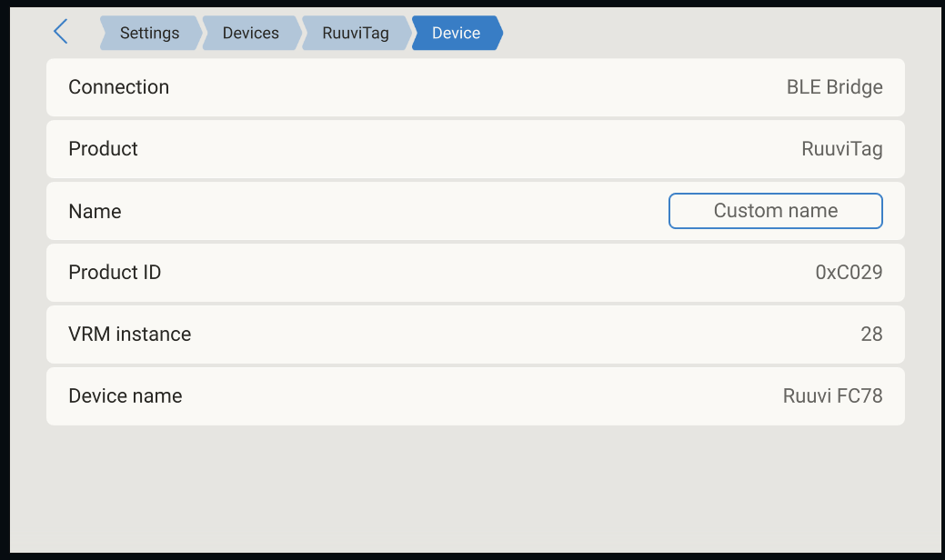Go back using the left arrow icon

tap(61, 32)
